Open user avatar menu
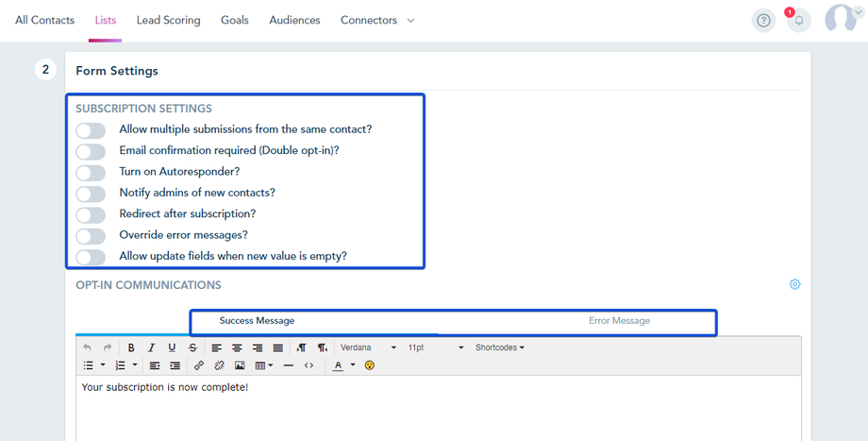 click(x=843, y=19)
